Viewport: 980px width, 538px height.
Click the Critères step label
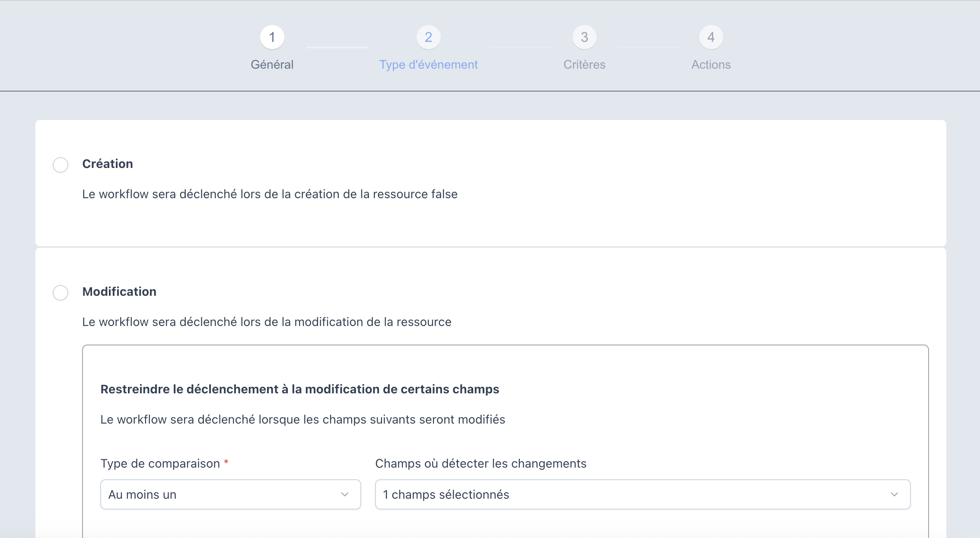tap(585, 65)
